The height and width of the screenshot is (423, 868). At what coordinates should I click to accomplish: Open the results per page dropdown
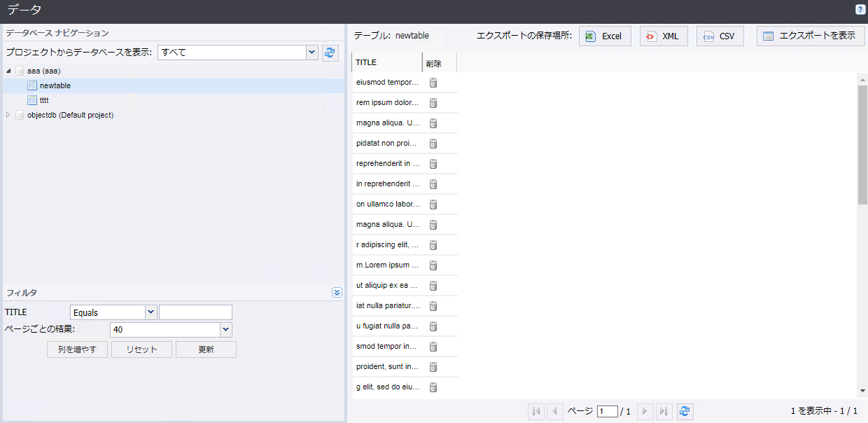pyautogui.click(x=225, y=330)
